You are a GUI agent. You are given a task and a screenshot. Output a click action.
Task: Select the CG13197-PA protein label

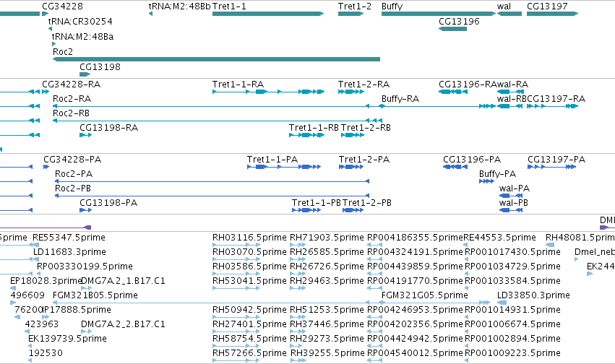click(x=556, y=160)
